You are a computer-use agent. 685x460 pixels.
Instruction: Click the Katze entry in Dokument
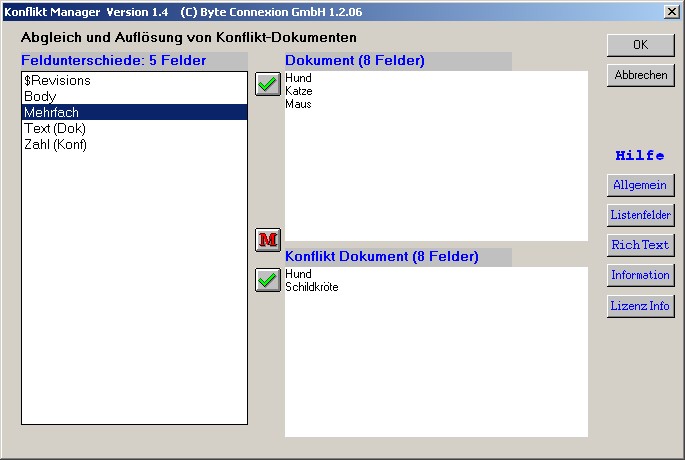[x=298, y=91]
